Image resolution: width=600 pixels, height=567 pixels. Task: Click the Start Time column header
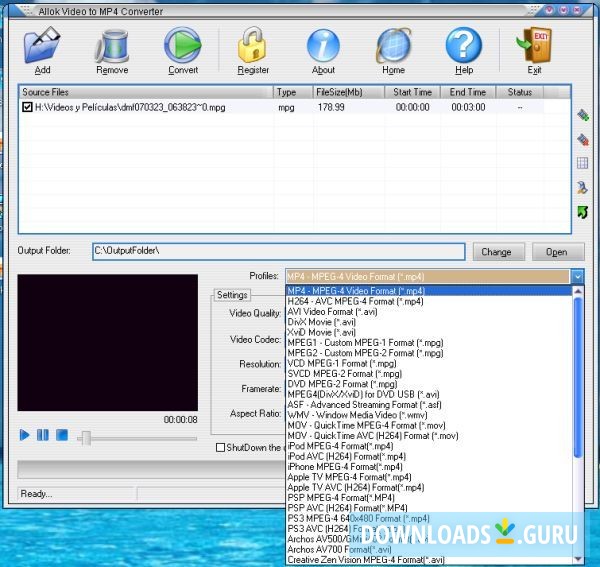click(412, 92)
